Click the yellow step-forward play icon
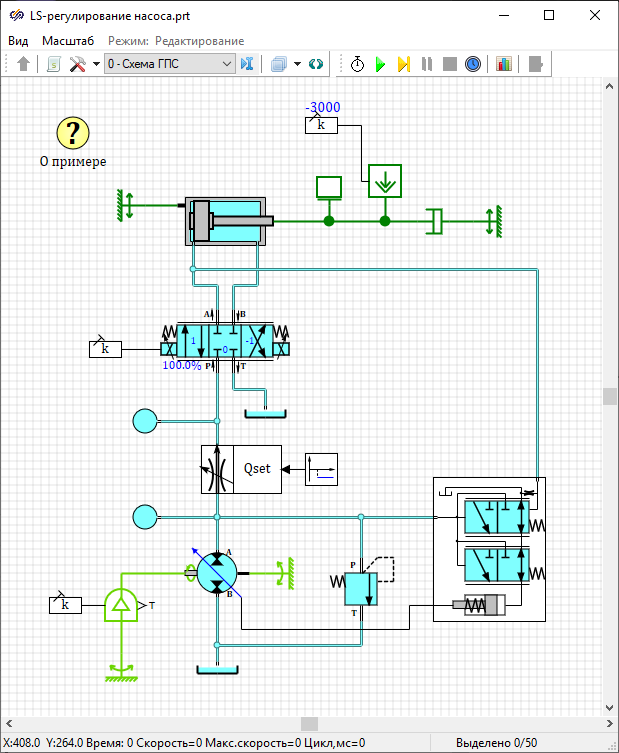The height and width of the screenshot is (753, 619). (x=403, y=64)
